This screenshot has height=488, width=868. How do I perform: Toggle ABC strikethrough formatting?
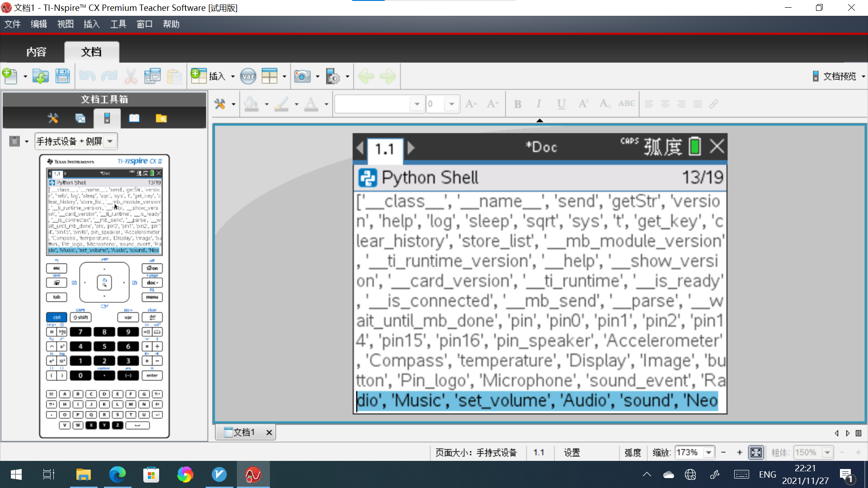coord(627,103)
